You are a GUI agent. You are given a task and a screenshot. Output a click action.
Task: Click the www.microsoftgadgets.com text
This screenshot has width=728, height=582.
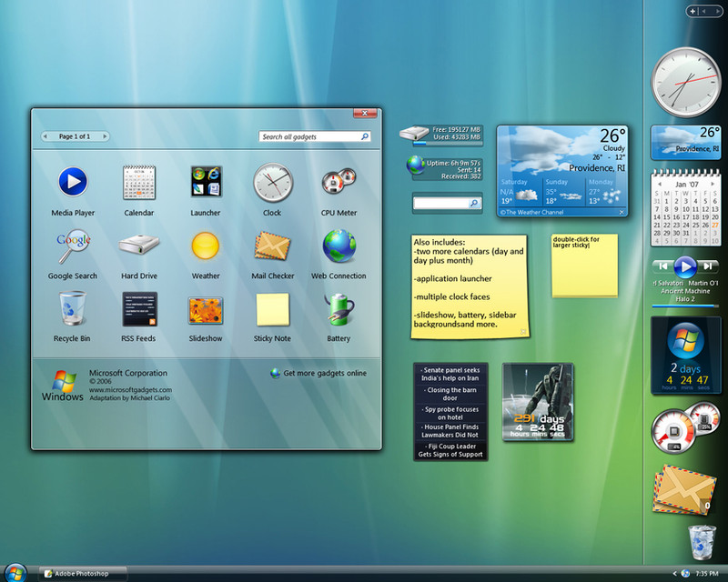tap(130, 390)
